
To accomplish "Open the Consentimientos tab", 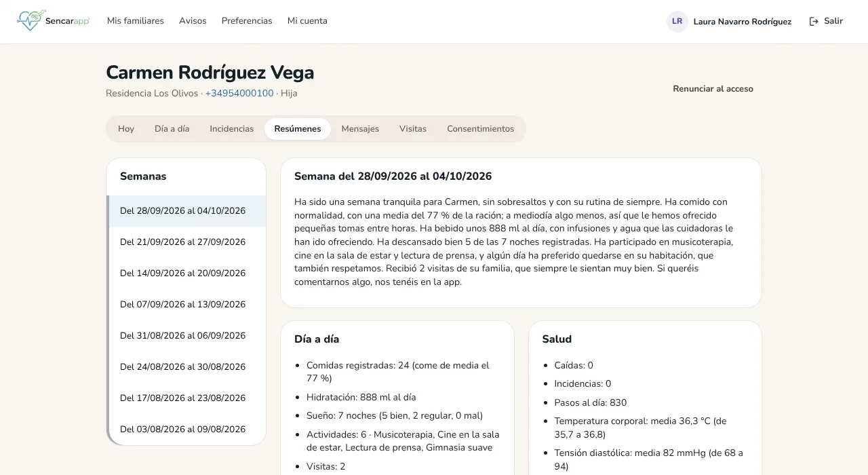I will pos(481,129).
